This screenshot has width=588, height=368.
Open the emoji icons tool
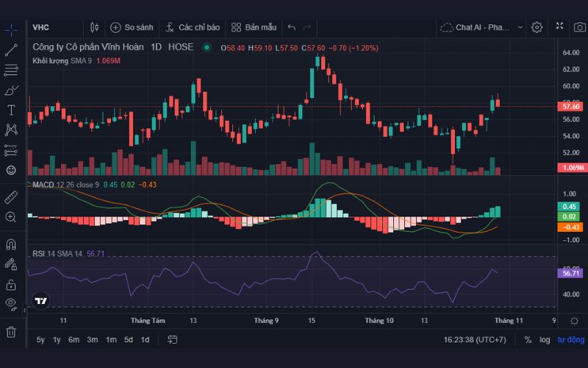pos(11,170)
